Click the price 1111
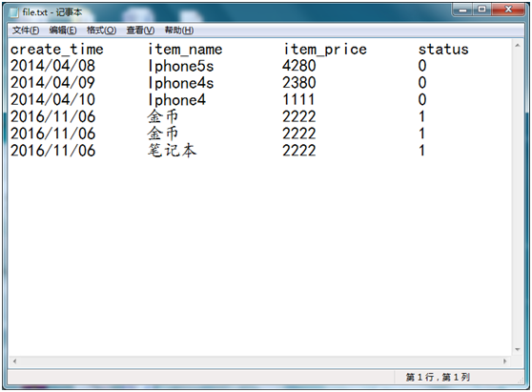This screenshot has width=532, height=392. coord(298,100)
